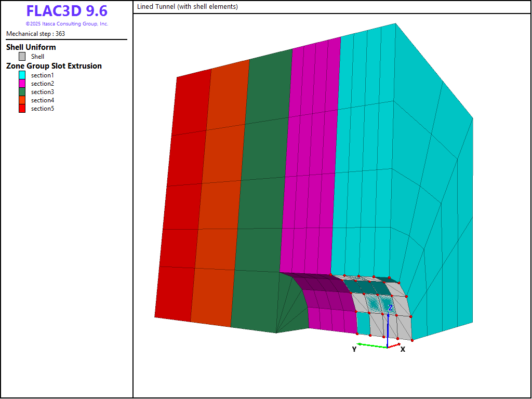Click the Itasca Consulting Group copyright text

pyautogui.click(x=66, y=24)
